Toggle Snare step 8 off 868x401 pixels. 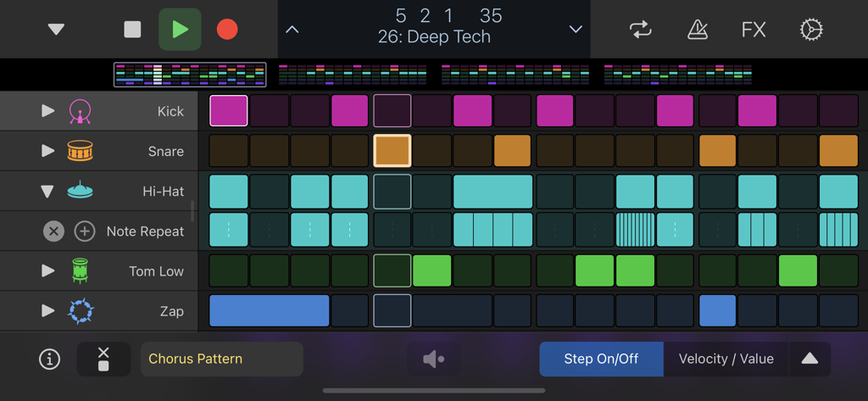coord(513,151)
